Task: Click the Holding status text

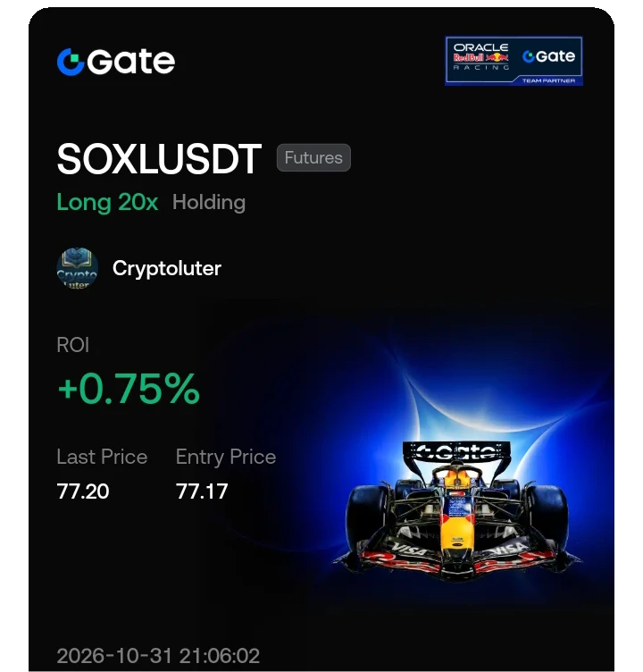Action: coord(209,202)
